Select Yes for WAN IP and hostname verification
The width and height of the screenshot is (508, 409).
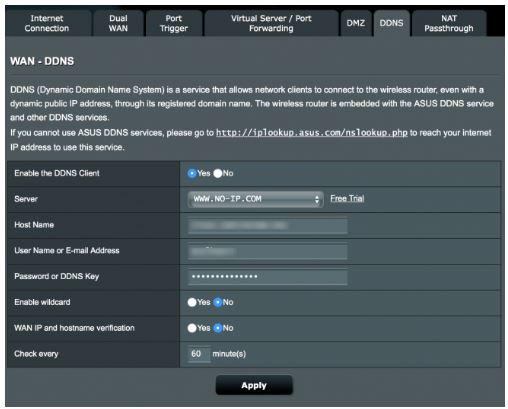(x=192, y=328)
